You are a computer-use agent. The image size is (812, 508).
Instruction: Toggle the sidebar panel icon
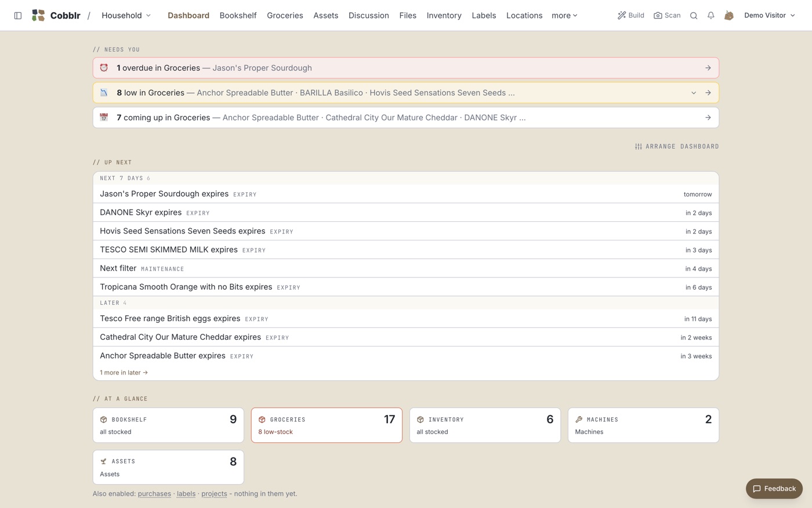(x=18, y=16)
